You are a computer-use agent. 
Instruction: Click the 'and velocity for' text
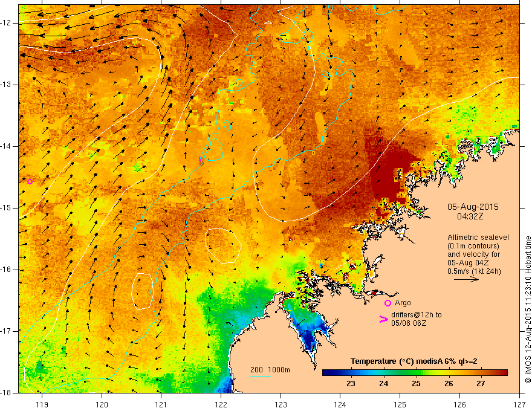(x=473, y=254)
